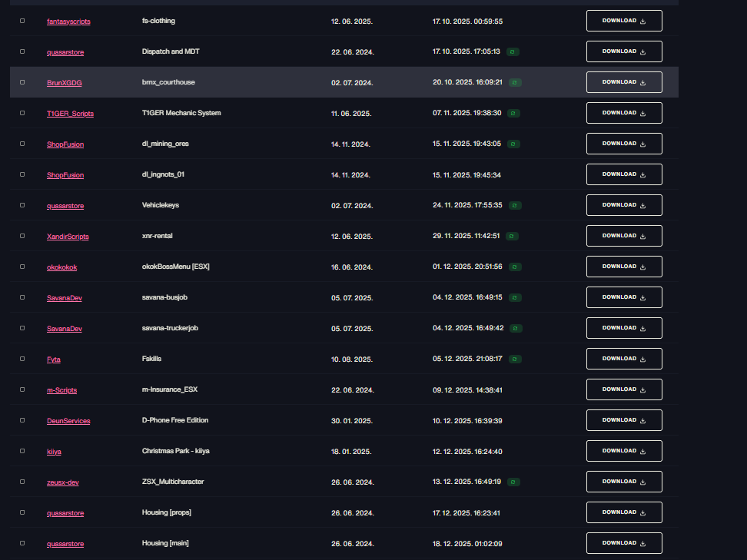Open quasarstore link in Housing [props] row
This screenshot has width=747, height=560.
(65, 513)
